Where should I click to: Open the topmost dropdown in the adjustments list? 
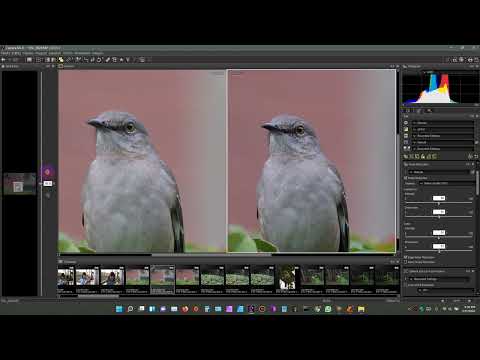point(443,123)
